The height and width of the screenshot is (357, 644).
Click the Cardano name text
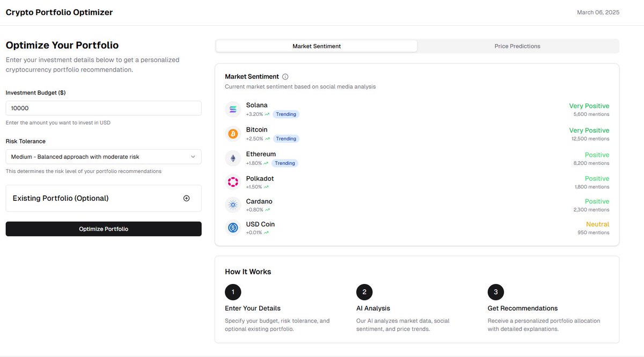tap(259, 202)
